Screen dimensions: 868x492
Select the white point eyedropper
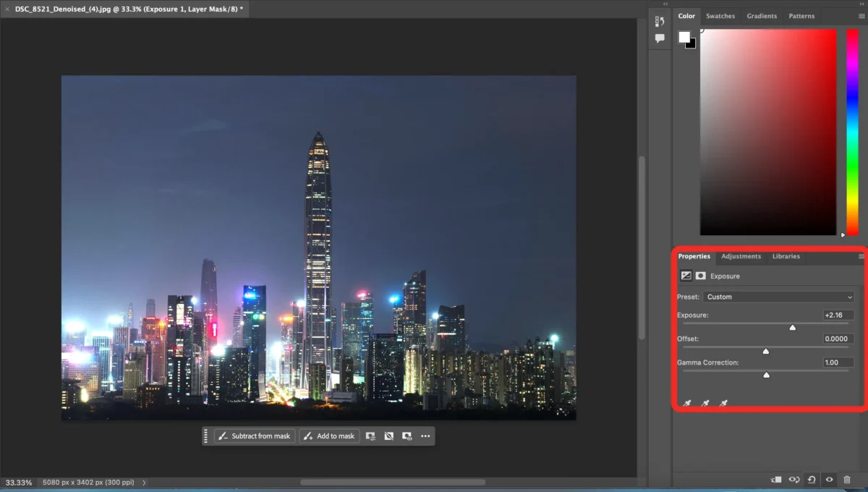(723, 402)
